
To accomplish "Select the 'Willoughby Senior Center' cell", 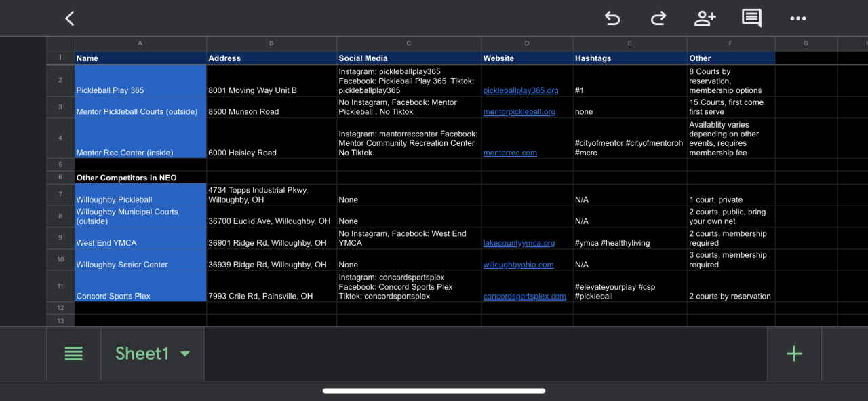I will (140, 260).
